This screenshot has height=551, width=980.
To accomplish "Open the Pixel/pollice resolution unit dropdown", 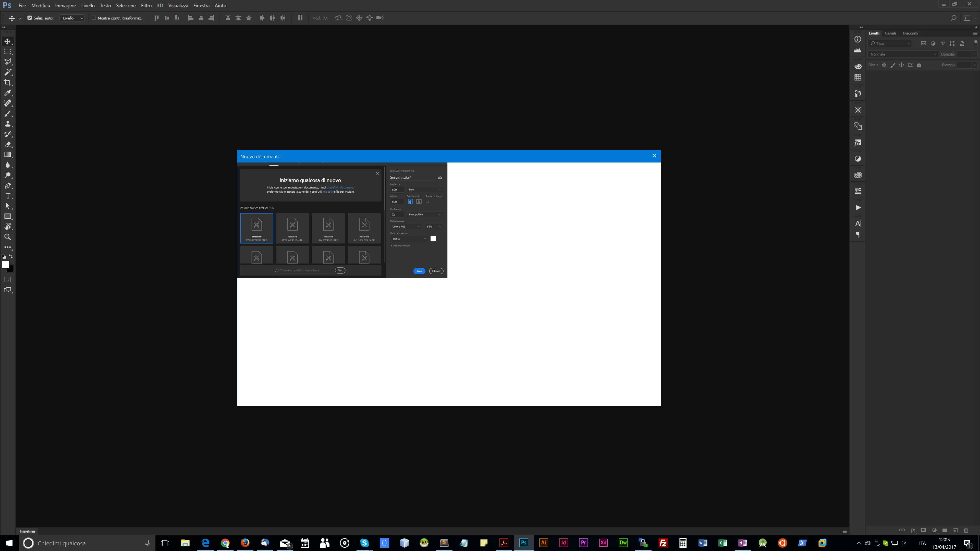I will point(424,215).
